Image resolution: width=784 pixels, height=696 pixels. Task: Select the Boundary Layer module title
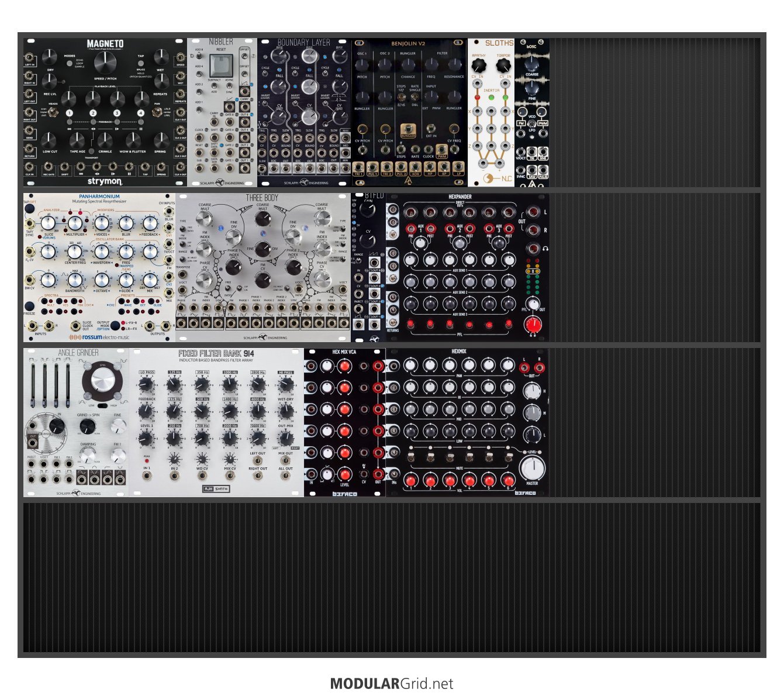pos(303,43)
